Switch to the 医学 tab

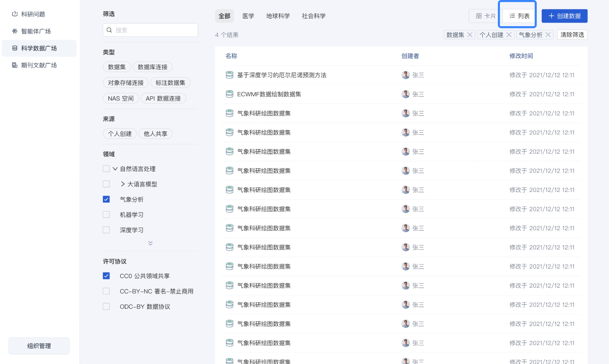coord(248,16)
